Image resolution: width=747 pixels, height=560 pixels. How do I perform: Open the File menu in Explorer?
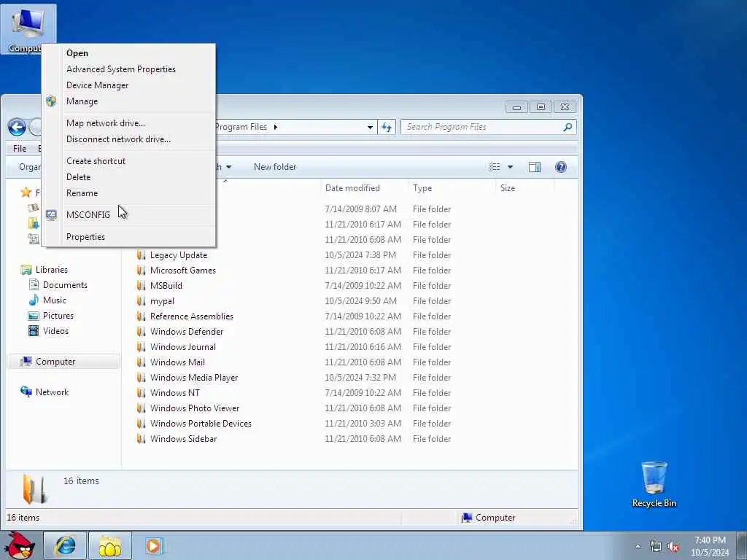(x=20, y=149)
